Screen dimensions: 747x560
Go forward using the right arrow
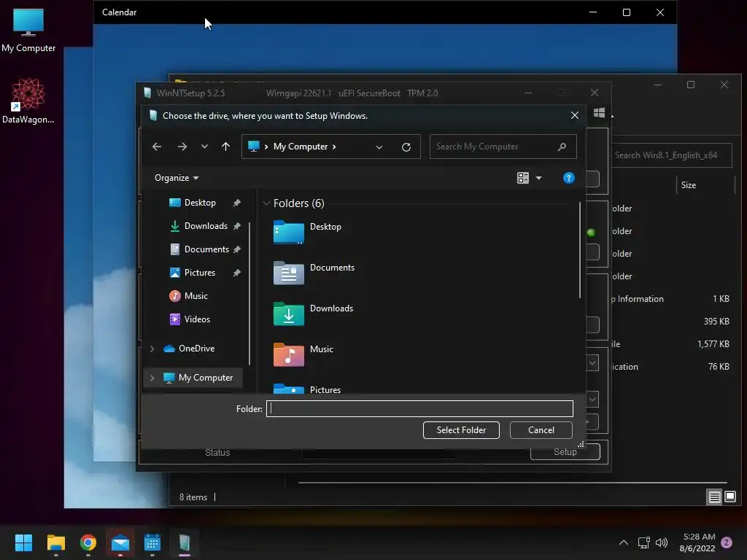click(182, 147)
